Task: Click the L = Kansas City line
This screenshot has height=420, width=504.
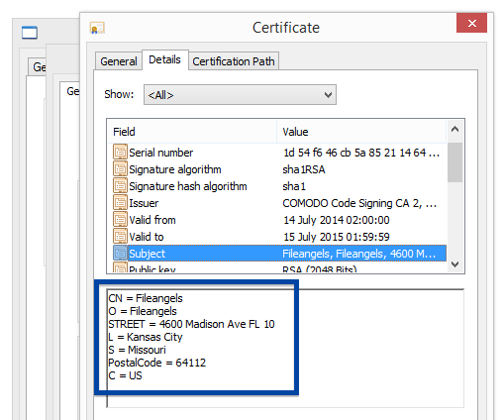Action: click(146, 337)
